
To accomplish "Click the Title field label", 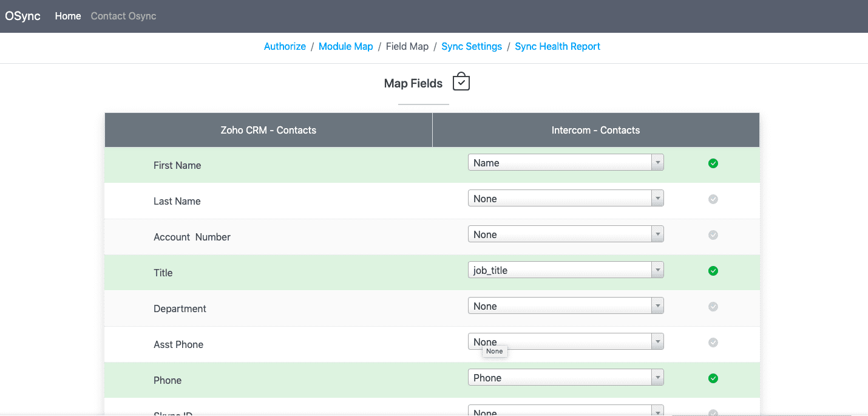I will tap(163, 273).
